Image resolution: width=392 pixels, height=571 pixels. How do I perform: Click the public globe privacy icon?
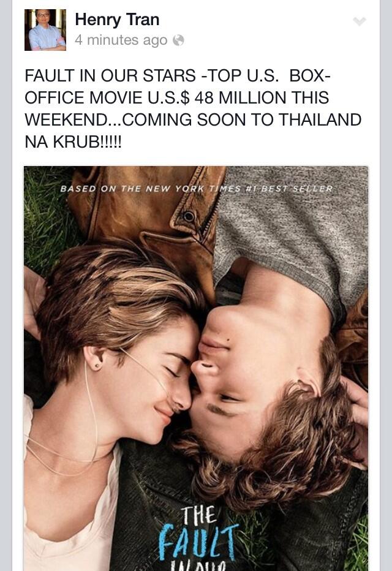pyautogui.click(x=178, y=40)
